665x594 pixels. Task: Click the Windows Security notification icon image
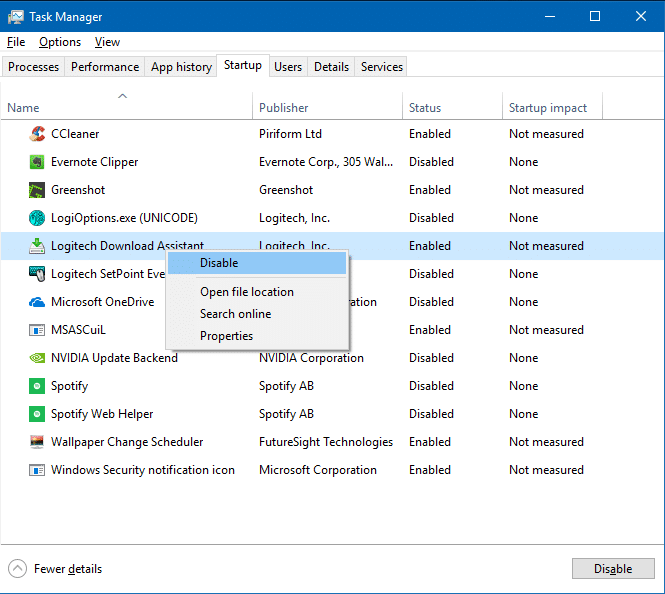(x=37, y=470)
